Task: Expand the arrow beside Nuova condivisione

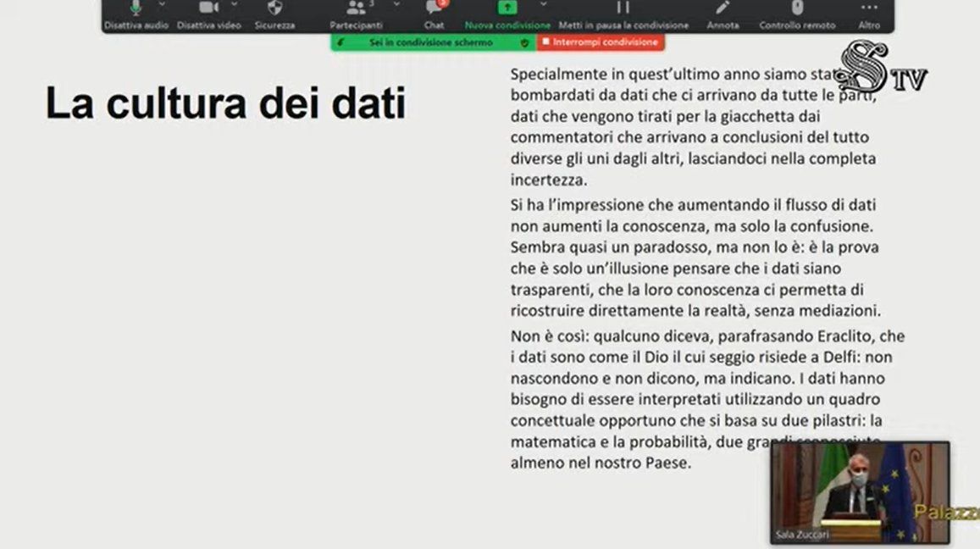Action: tap(543, 4)
